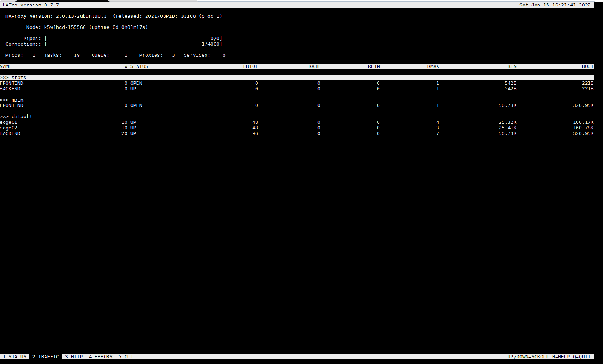
Task: Switch to the 1-STATUS tab
Action: tap(15, 357)
